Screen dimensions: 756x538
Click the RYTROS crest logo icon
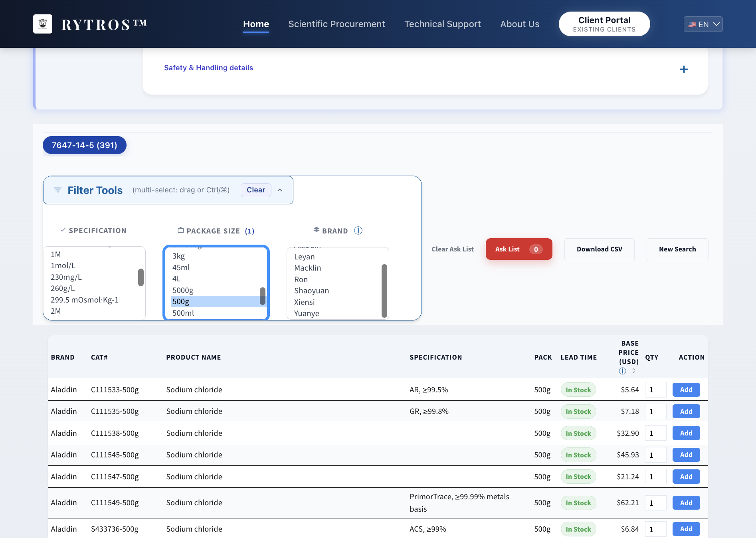pyautogui.click(x=43, y=24)
